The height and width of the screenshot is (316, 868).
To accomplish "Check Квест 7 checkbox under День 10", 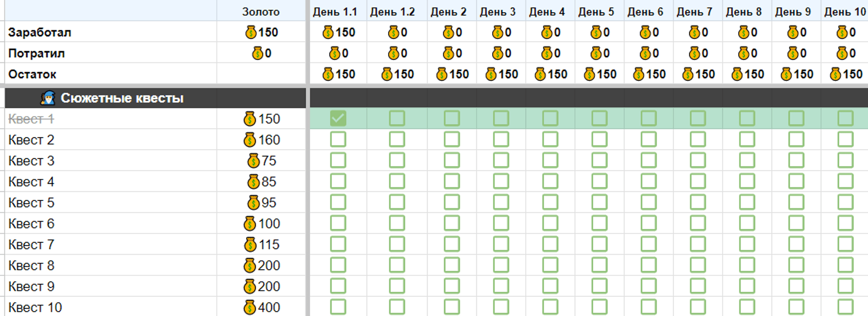I will [x=845, y=244].
